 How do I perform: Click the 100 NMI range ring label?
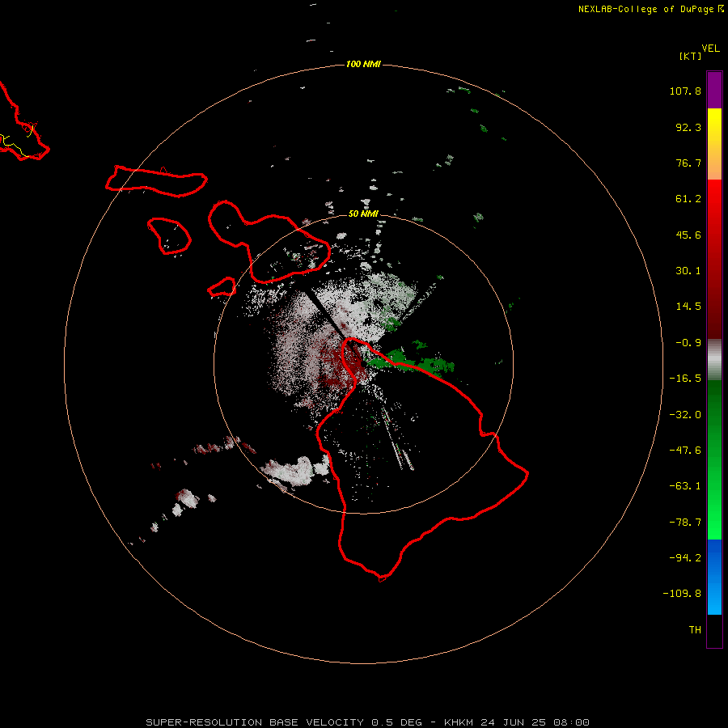363,64
